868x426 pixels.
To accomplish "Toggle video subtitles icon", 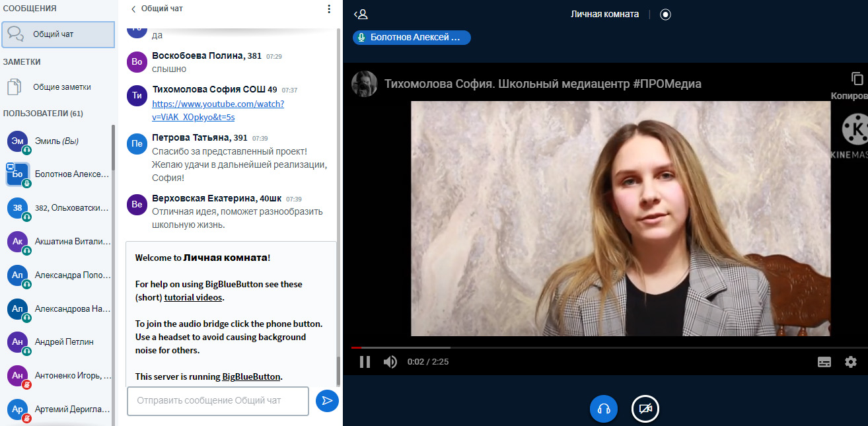I will (824, 362).
